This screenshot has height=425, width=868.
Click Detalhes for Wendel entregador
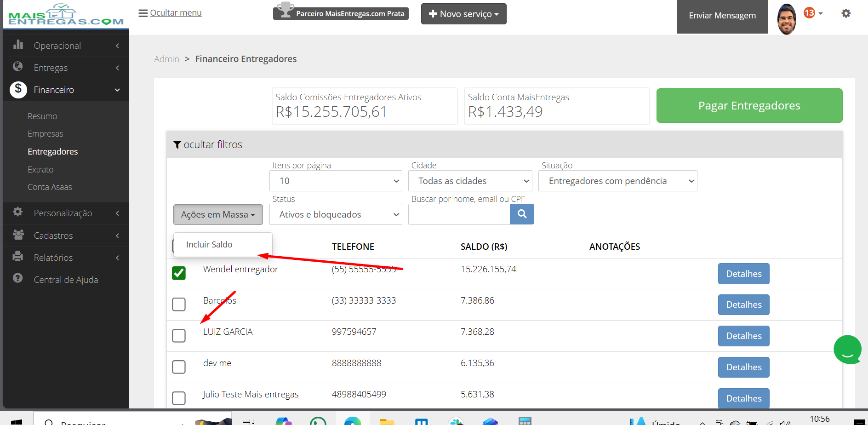pos(744,274)
